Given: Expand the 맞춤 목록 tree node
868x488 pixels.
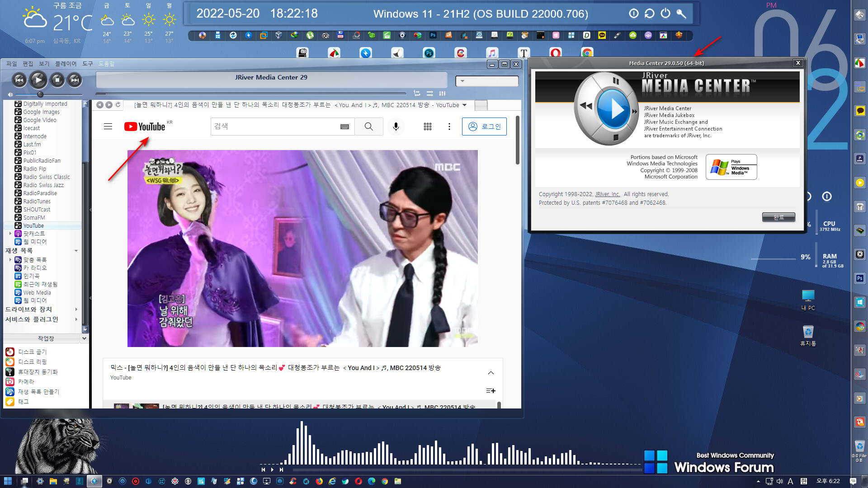Looking at the screenshot, I should click(x=10, y=260).
